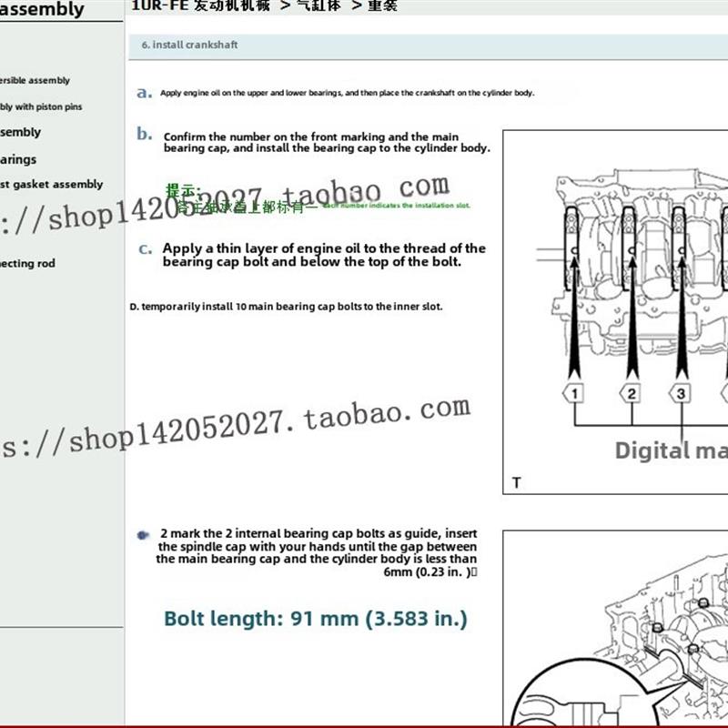This screenshot has width=728, height=728.
Task: Click the step 'a.' letter marker
Action: [x=145, y=93]
